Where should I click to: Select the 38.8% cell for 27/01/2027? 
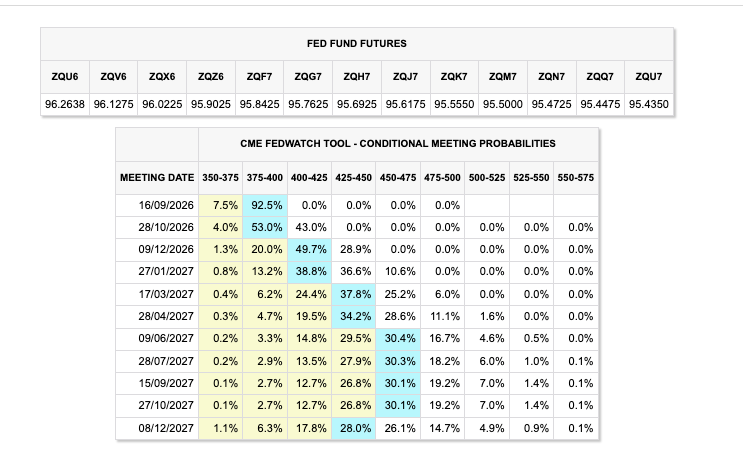(309, 272)
